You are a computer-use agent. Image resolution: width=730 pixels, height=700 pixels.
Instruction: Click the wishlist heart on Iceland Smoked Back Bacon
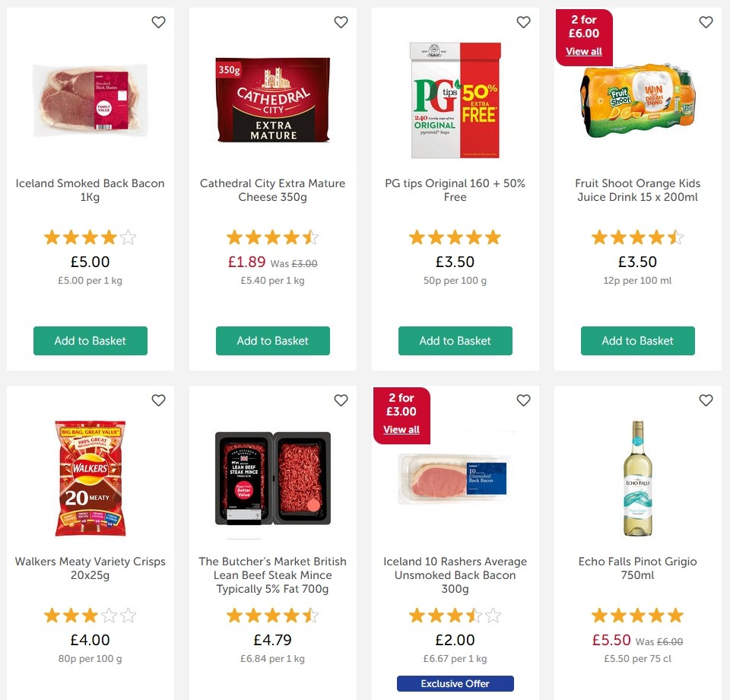(158, 22)
